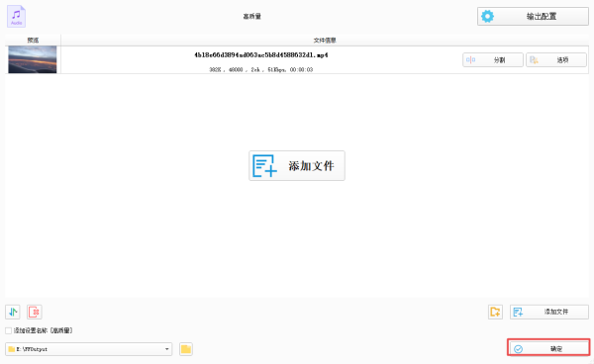
Task: Click the large center 添加文件 button
Action: tap(297, 166)
